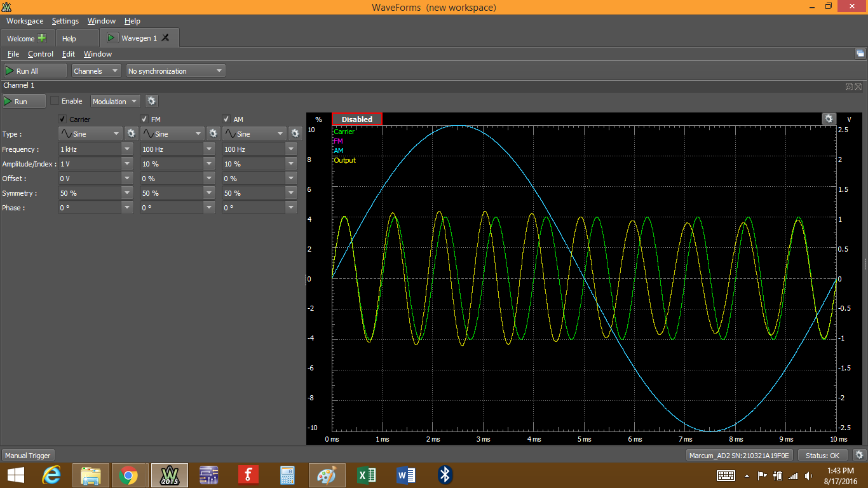Check the Enable channel checkbox
The height and width of the screenshot is (488, 868).
coord(55,100)
